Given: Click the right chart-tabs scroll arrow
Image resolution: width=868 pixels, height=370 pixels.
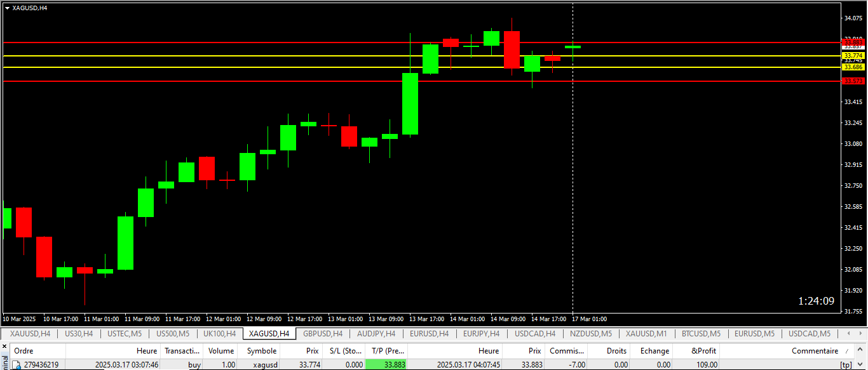Looking at the screenshot, I should tap(862, 333).
